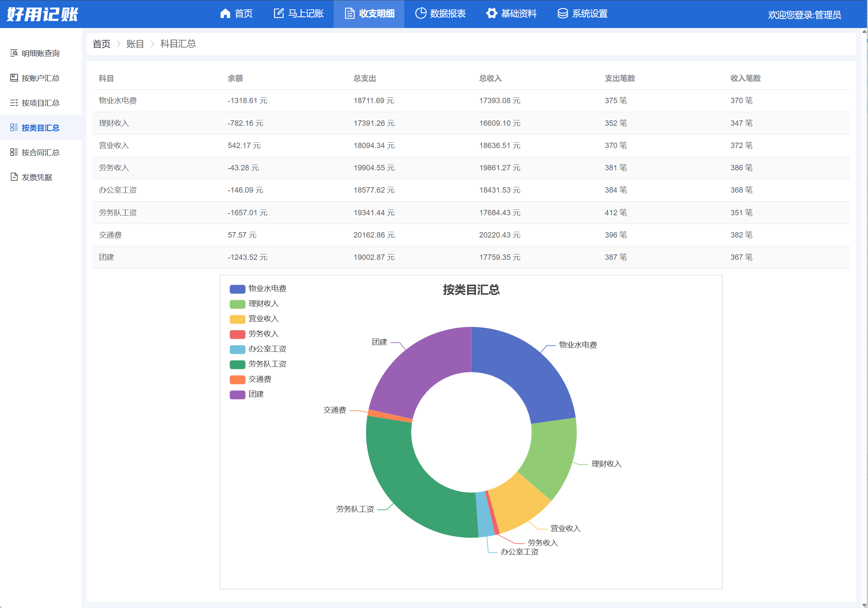The width and height of the screenshot is (868, 608).
Task: Toggle 理财收入 legend swatch in chart
Action: 237,304
